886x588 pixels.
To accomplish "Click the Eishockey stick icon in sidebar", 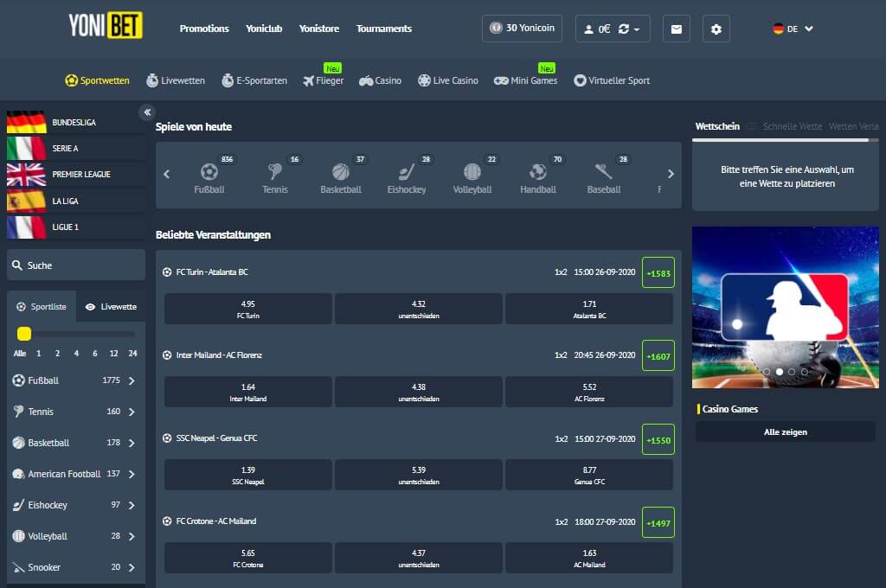I will [19, 504].
